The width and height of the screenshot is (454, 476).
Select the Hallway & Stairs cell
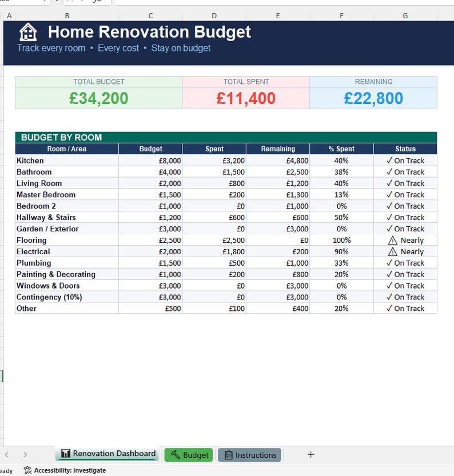tap(67, 217)
